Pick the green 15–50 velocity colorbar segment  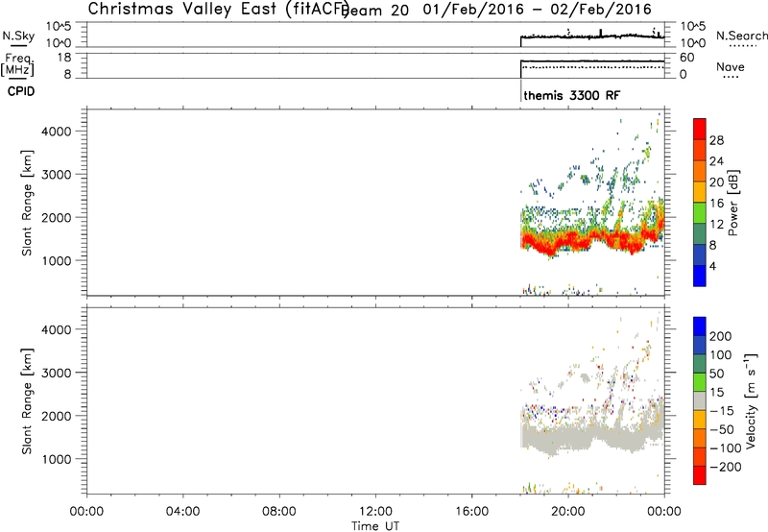[x=700, y=382]
